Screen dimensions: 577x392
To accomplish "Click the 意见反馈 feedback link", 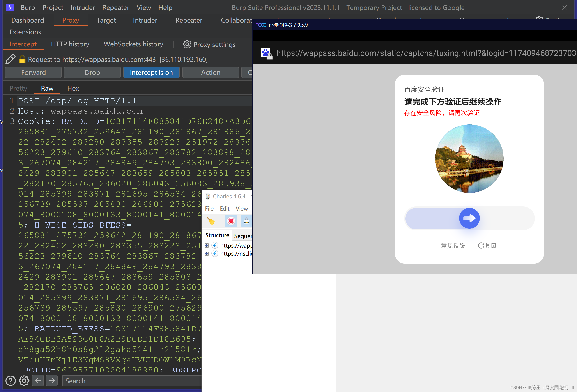I will [453, 245].
